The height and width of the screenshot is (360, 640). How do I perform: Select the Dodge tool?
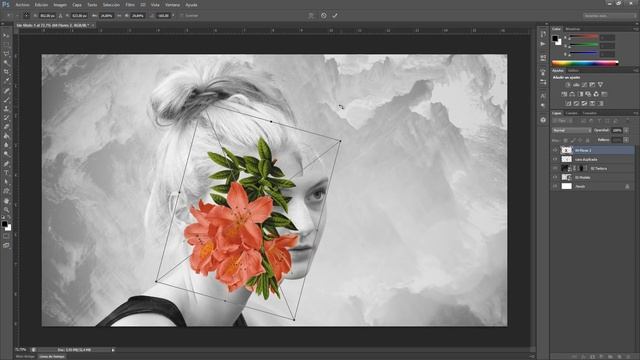[x=6, y=154]
